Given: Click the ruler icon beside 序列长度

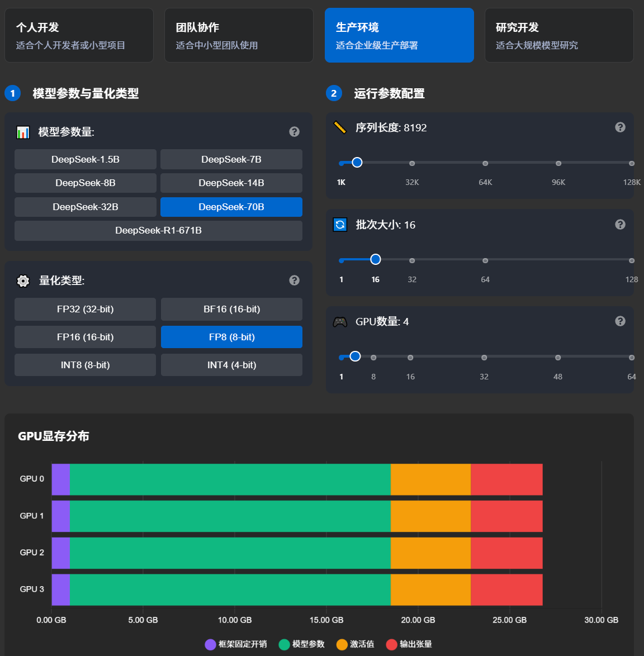Looking at the screenshot, I should pyautogui.click(x=340, y=127).
